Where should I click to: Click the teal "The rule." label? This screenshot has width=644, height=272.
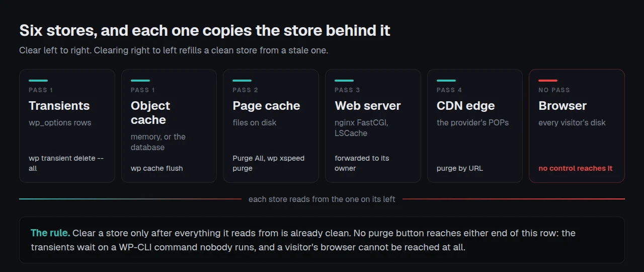pyautogui.click(x=50, y=233)
